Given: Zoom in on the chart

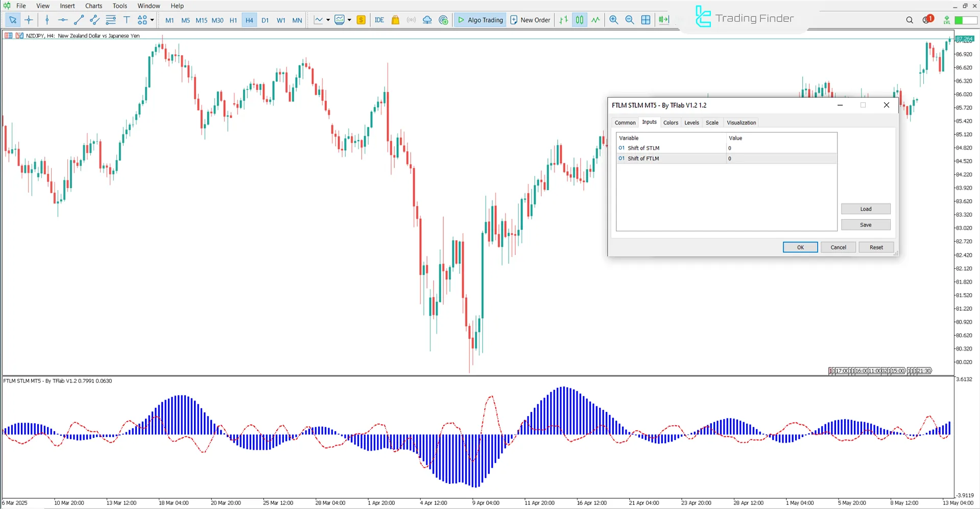Looking at the screenshot, I should 613,20.
